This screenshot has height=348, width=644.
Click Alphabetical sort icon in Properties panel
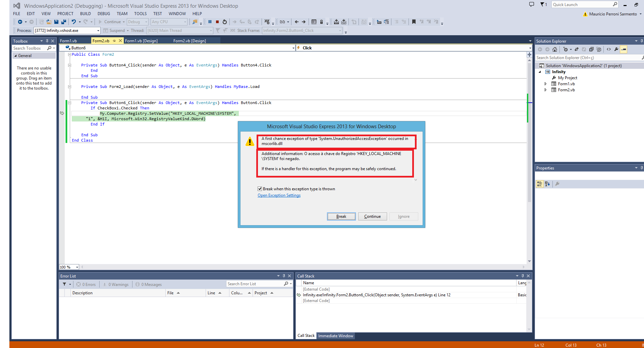point(547,184)
